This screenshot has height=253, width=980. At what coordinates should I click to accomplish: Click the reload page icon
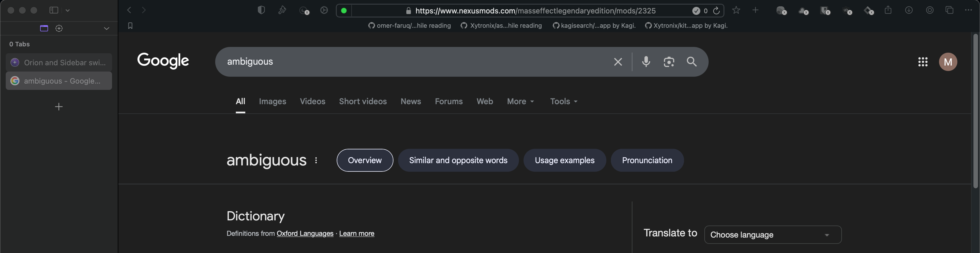[x=716, y=11]
